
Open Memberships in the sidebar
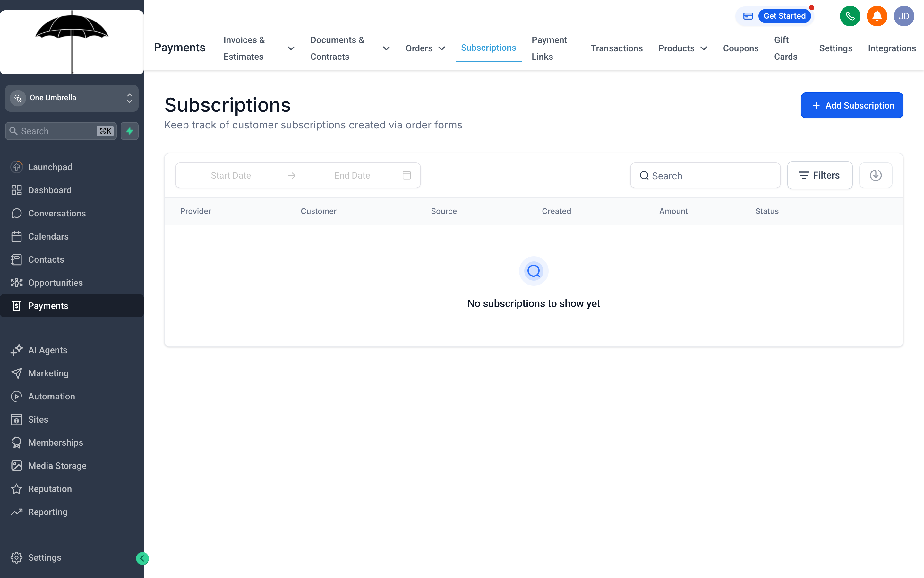pyautogui.click(x=56, y=443)
